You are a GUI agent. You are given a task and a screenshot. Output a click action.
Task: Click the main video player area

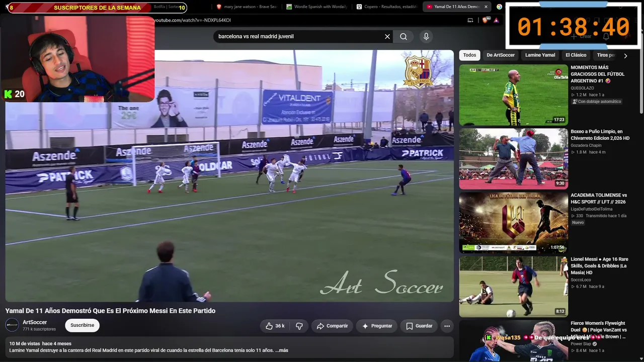pos(229,176)
